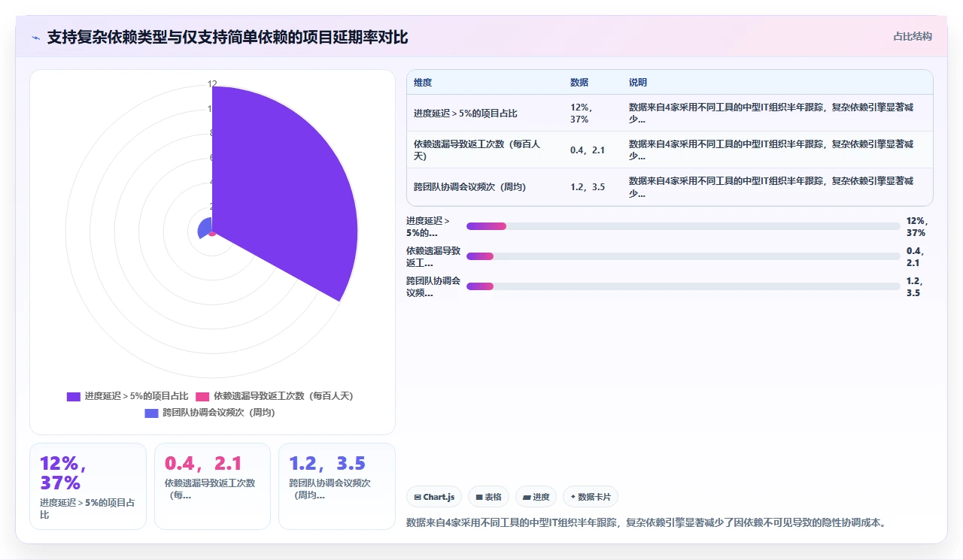The height and width of the screenshot is (560, 963).
Task: Click the Chart.js tag
Action: 434,497
